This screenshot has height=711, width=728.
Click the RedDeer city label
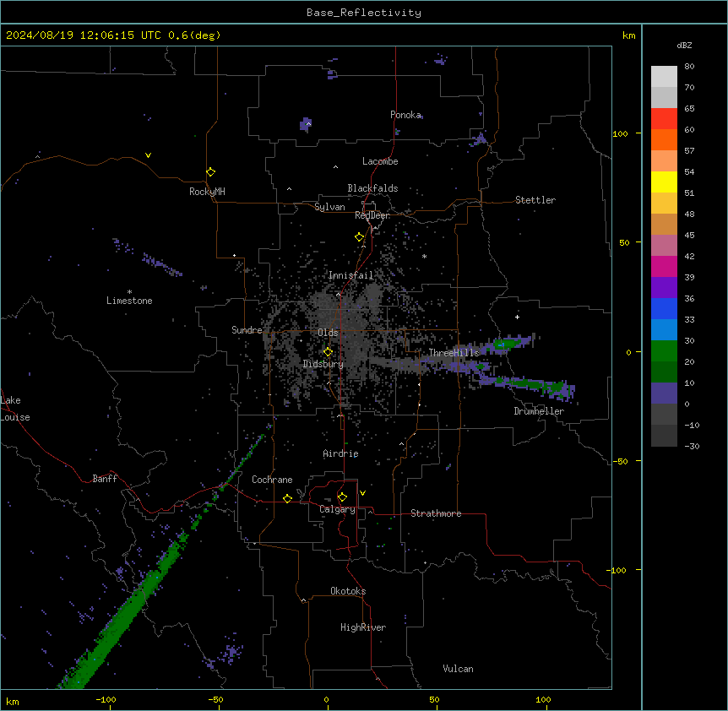point(372,215)
